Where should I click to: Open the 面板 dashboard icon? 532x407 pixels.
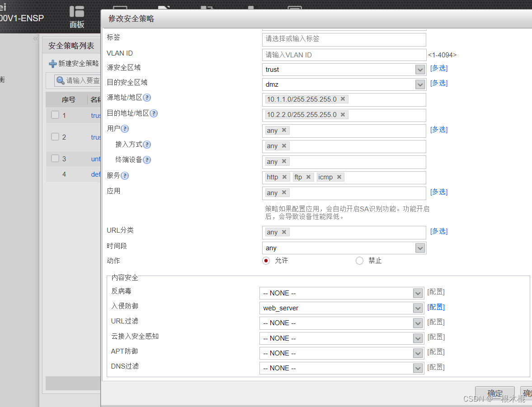(x=77, y=17)
